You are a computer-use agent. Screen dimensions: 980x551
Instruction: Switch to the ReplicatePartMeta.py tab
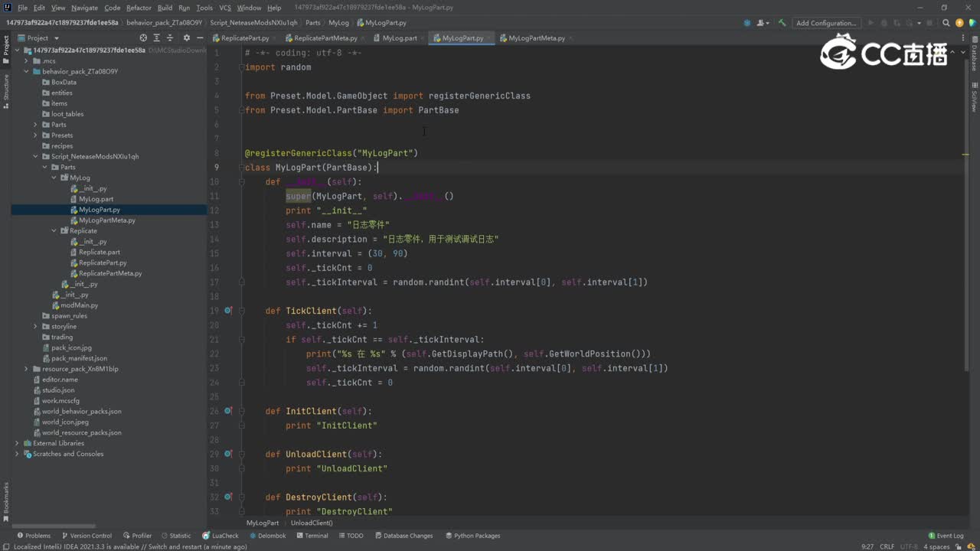pyautogui.click(x=325, y=37)
